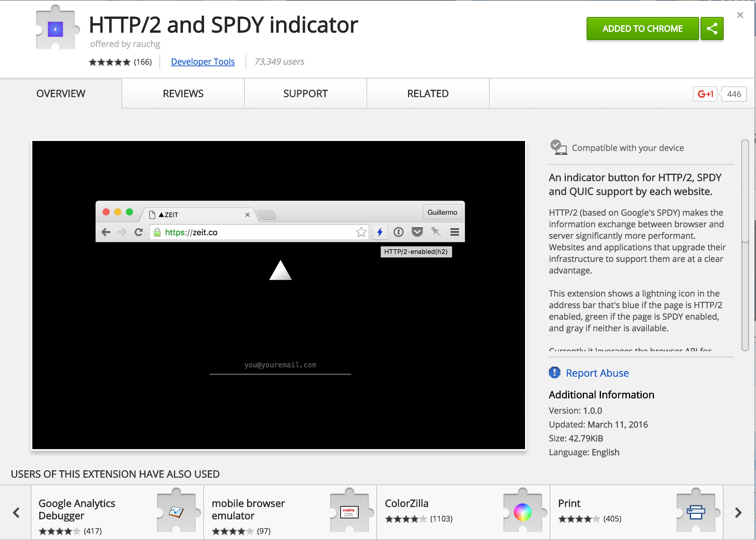Screen dimensions: 756x540
Task: Click the Report Abuse link
Action: click(x=597, y=373)
